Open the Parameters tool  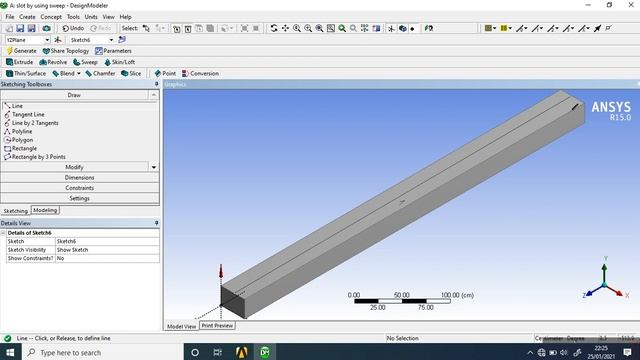[113, 51]
